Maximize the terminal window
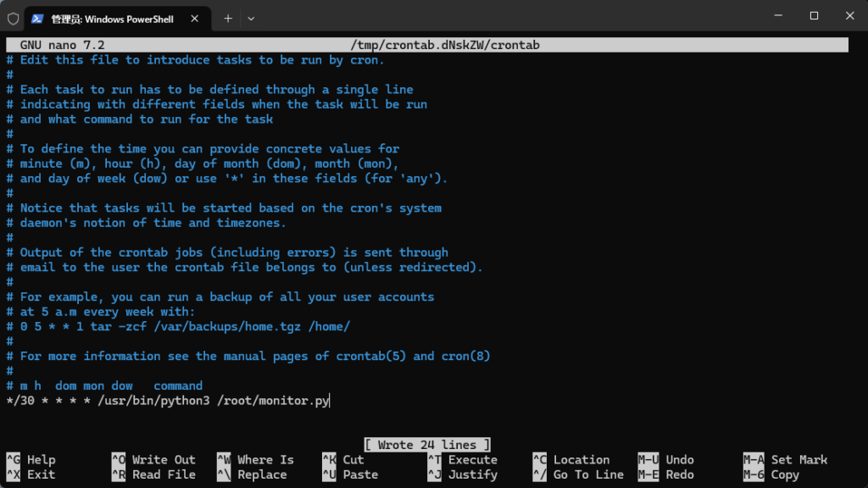Screen dimensions: 868x488 [814, 16]
